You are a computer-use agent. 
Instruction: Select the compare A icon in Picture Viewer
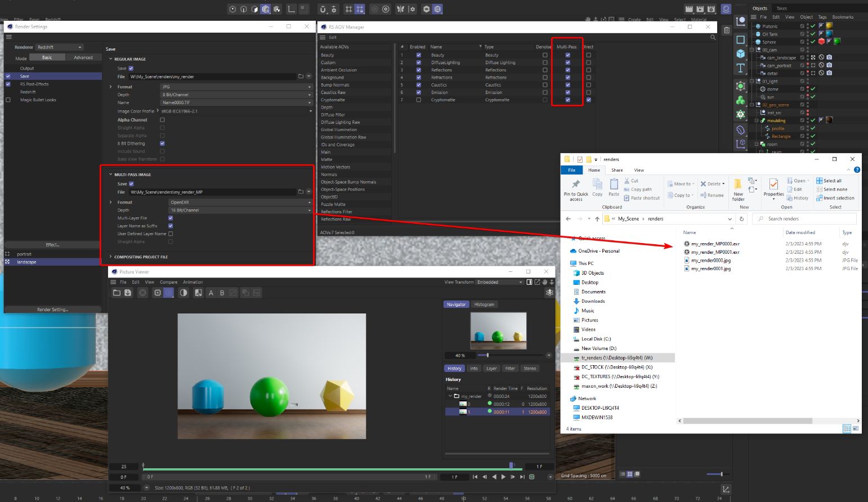[211, 293]
